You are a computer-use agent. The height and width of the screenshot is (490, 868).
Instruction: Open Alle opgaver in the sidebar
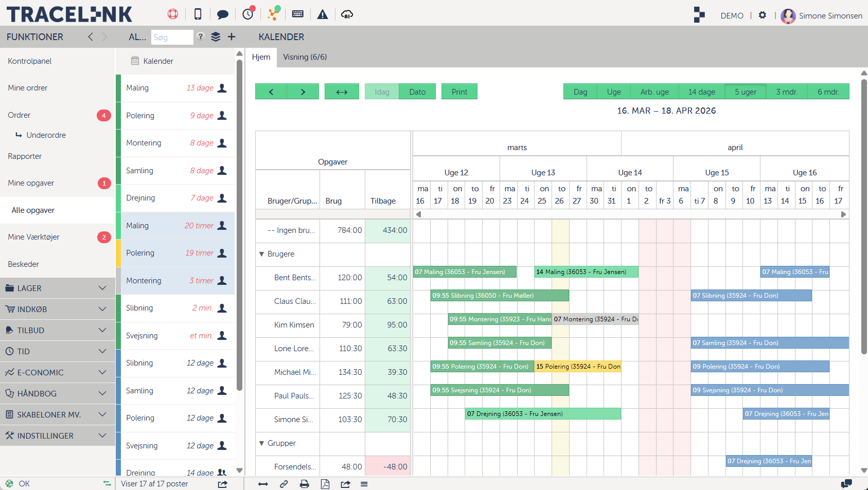(x=33, y=210)
